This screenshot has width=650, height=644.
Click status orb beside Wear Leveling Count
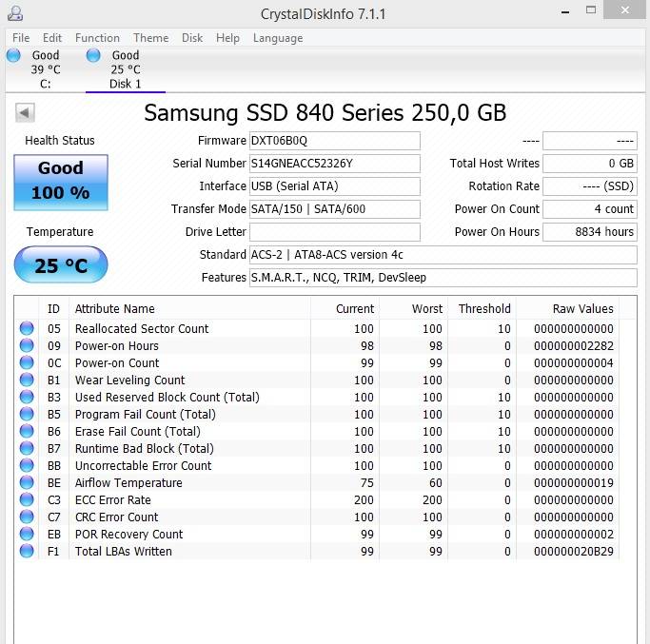point(27,381)
